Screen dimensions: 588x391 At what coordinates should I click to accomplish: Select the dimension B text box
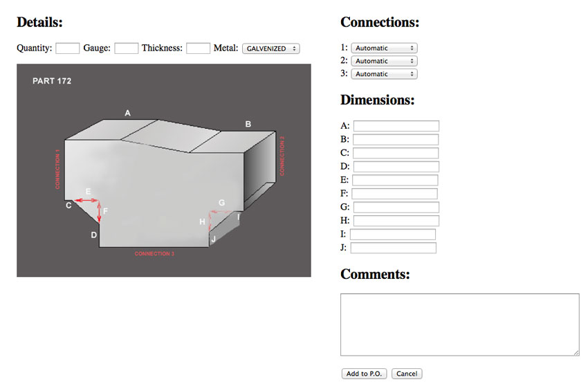(x=395, y=140)
